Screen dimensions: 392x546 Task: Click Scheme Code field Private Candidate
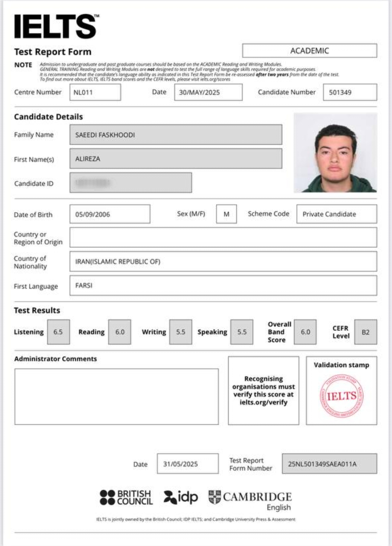tap(337, 214)
